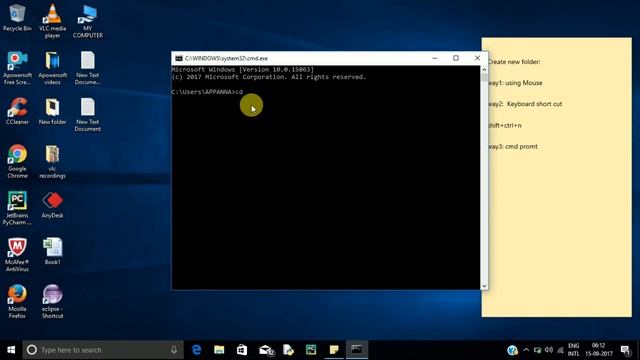The width and height of the screenshot is (640, 360).
Task: Select the 'New folder' desktop icon
Action: (x=52, y=111)
